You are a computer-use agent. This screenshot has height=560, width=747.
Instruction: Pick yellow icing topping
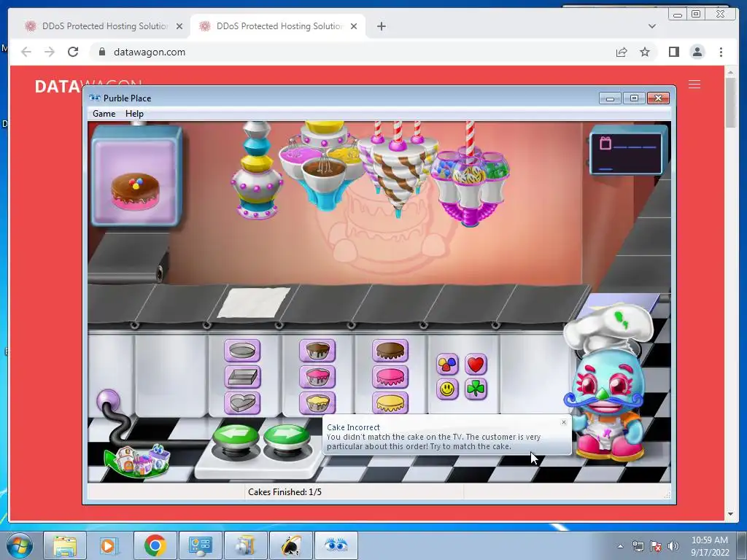click(390, 402)
